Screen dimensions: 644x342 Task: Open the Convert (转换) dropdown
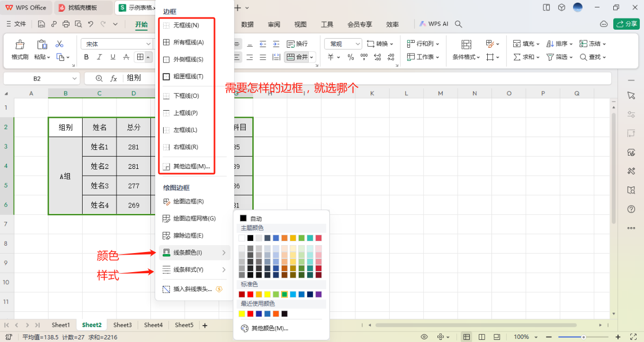pyautogui.click(x=380, y=44)
